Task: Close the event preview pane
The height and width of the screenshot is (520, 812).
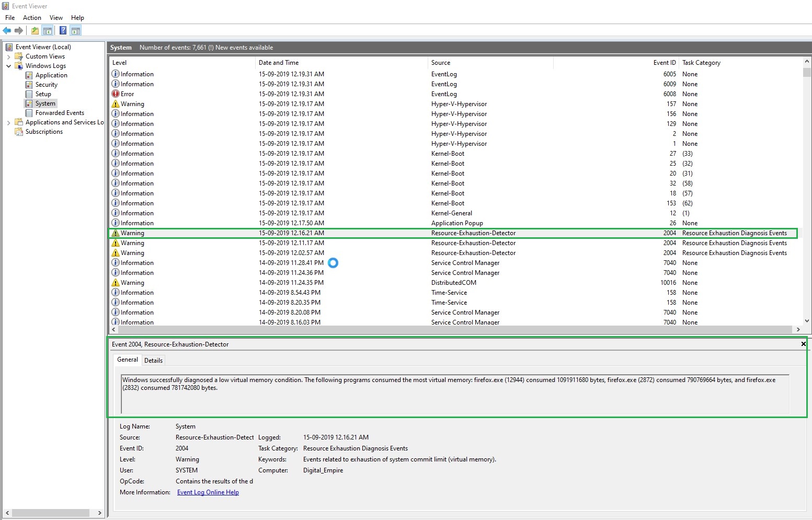Action: (x=803, y=344)
